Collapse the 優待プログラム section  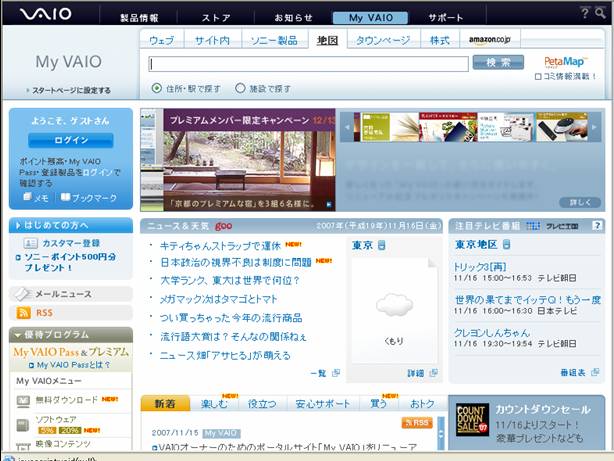[71, 335]
